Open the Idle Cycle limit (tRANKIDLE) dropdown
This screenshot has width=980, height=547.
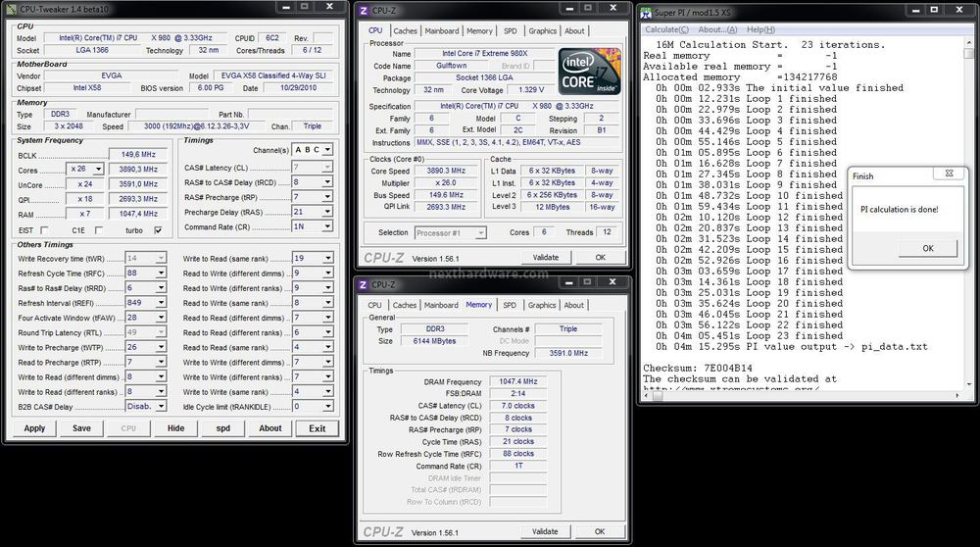coord(327,407)
